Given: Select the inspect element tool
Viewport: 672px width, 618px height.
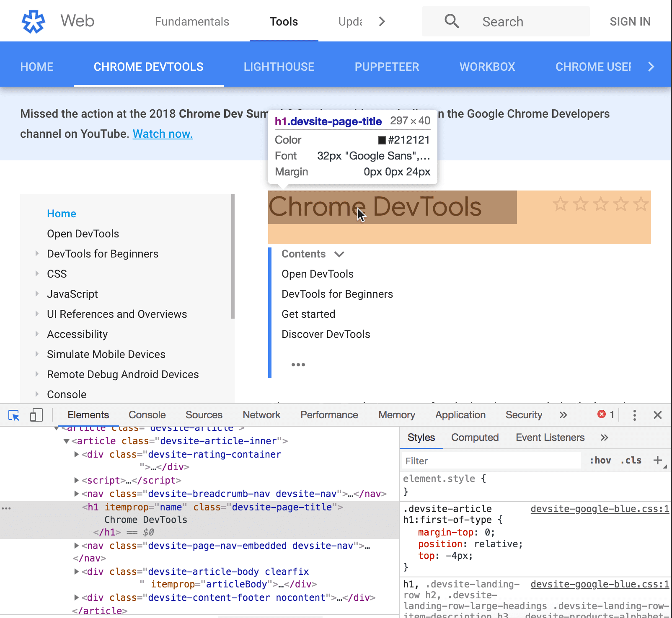Looking at the screenshot, I should click(x=14, y=415).
